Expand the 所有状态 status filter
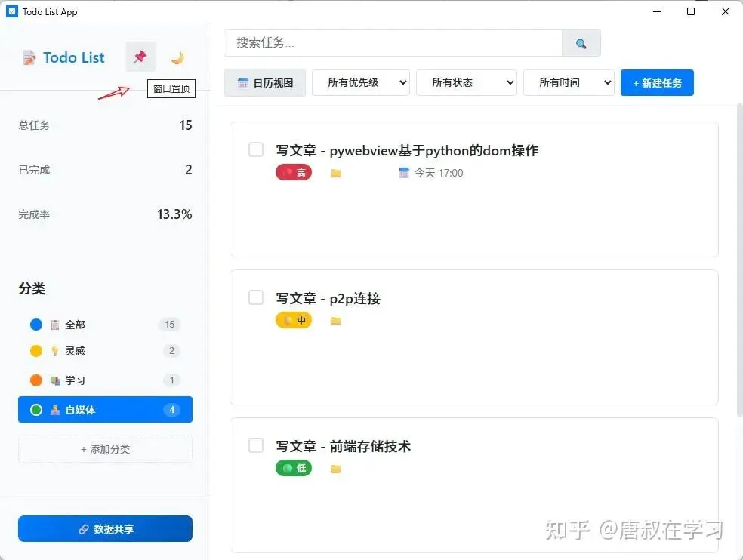 467,82
